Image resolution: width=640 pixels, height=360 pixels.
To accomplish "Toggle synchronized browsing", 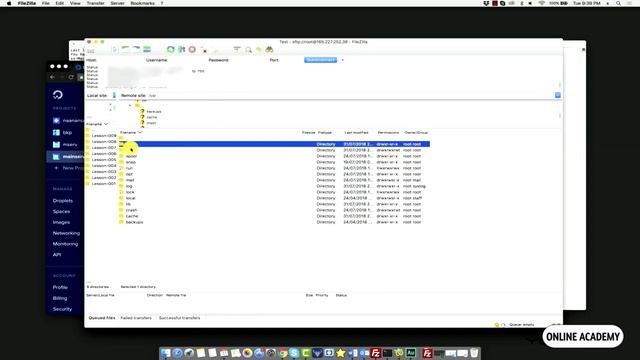I will [258, 50].
